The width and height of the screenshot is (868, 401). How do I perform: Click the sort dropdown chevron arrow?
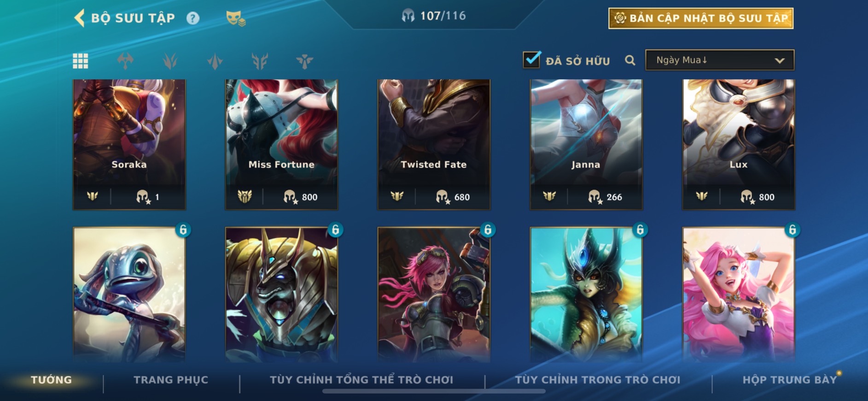(779, 60)
